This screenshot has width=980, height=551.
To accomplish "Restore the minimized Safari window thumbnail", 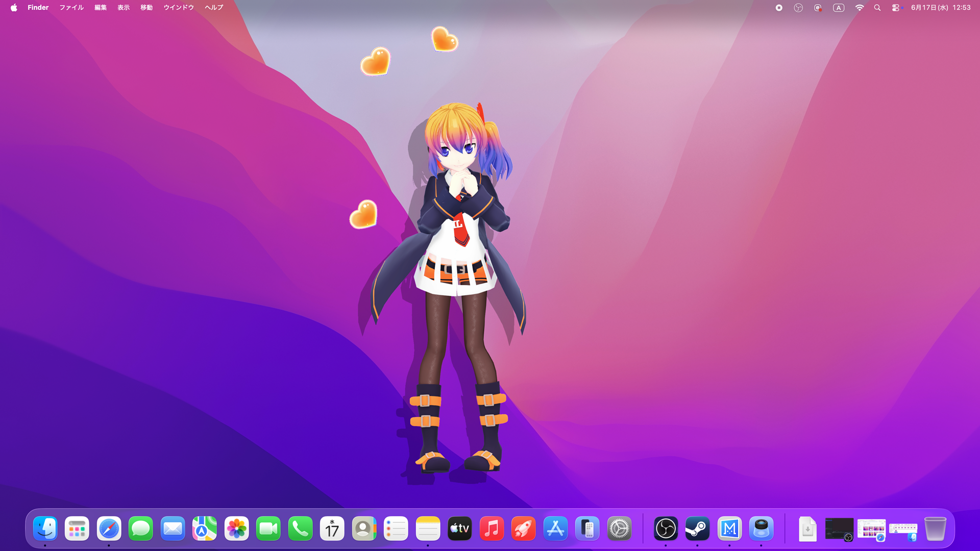I will [x=871, y=530].
